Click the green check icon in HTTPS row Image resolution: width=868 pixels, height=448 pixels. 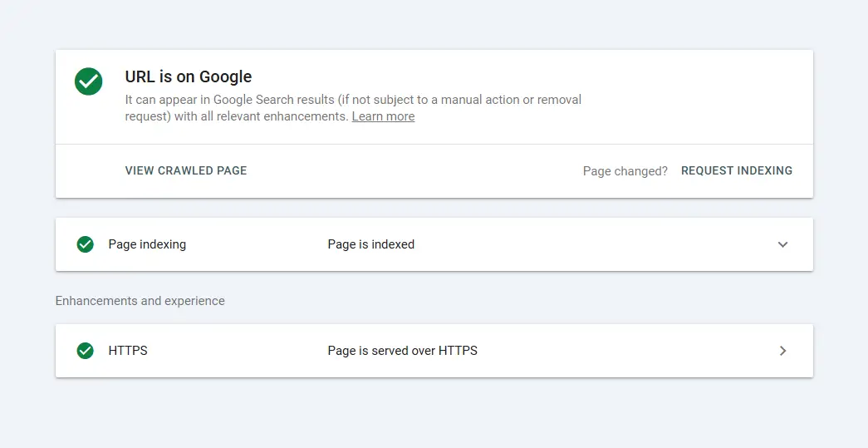[85, 351]
